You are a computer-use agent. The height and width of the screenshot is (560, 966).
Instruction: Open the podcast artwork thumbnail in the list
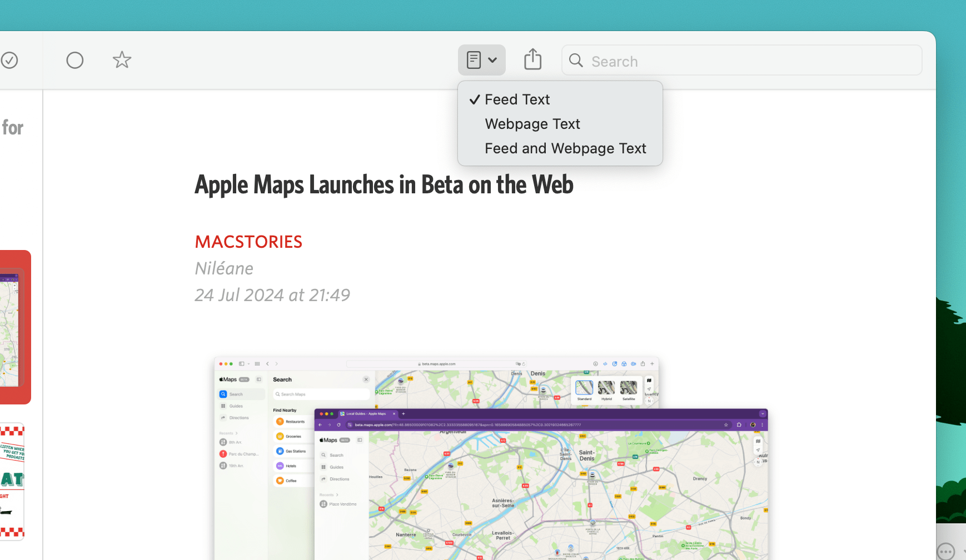click(x=12, y=481)
